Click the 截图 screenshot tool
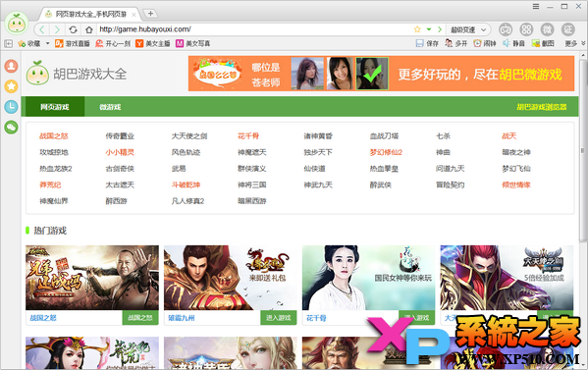This screenshot has height=370, width=588. point(543,43)
